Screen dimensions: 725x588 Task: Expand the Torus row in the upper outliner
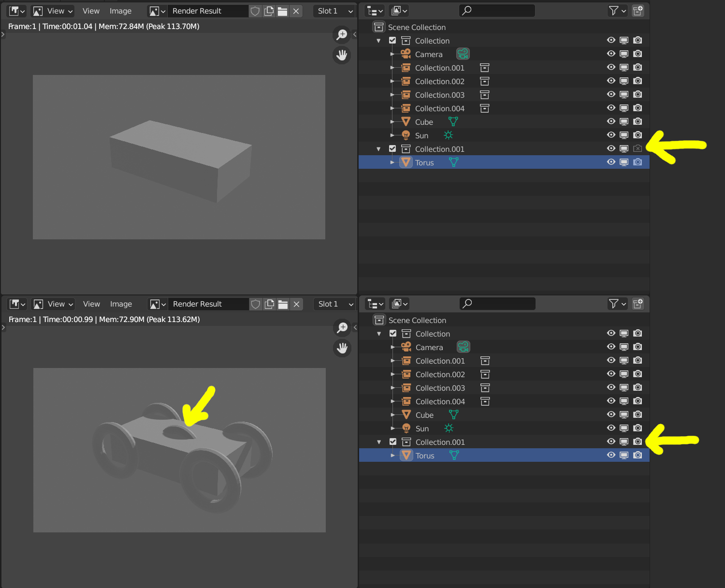[x=392, y=162]
